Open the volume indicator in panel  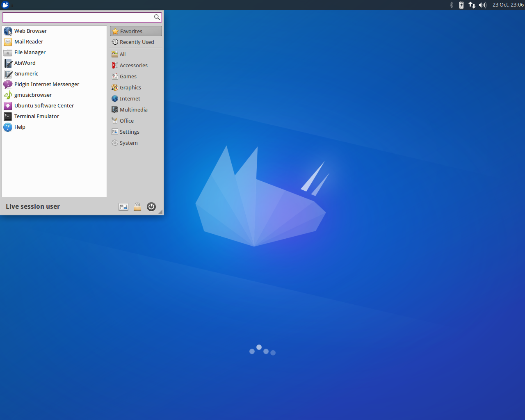pyautogui.click(x=482, y=5)
